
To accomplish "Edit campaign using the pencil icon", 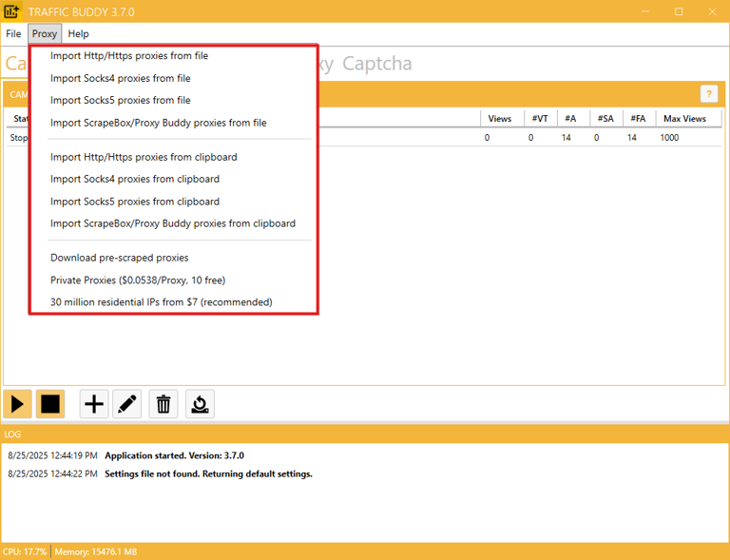I will click(127, 404).
